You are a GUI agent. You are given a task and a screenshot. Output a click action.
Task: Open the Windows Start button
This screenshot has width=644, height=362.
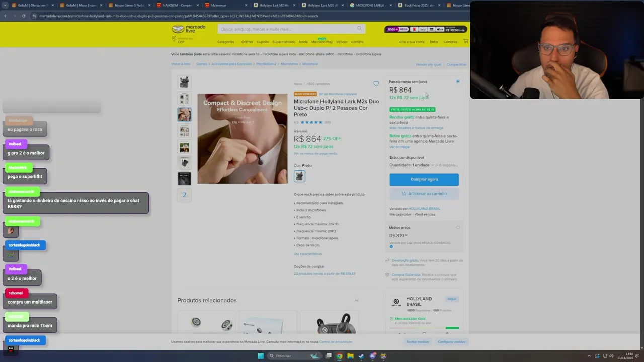[261, 356]
